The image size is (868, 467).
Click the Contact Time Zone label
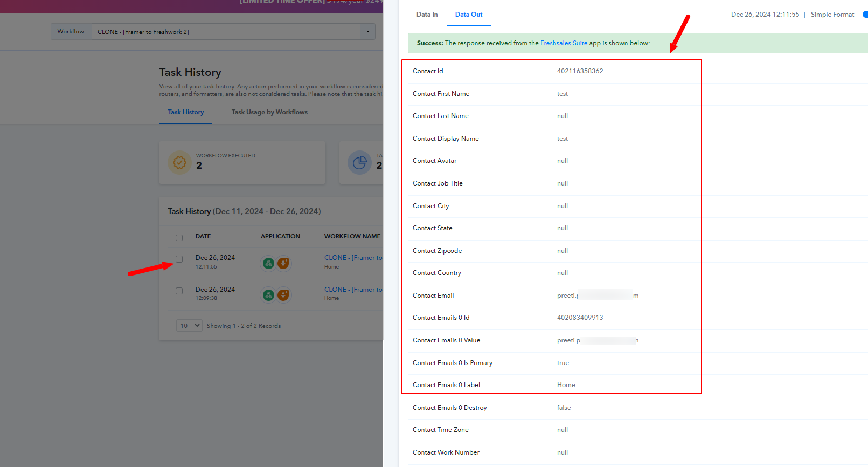tap(441, 430)
